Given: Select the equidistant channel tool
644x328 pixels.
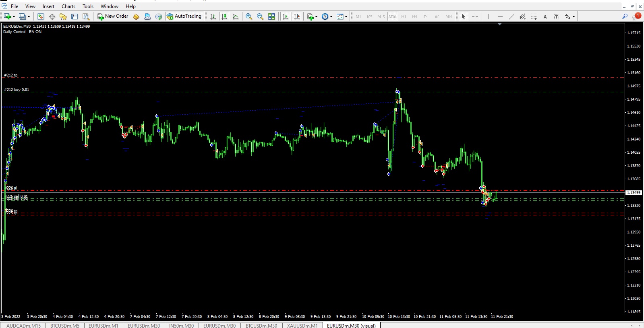Looking at the screenshot, I should tap(522, 17).
